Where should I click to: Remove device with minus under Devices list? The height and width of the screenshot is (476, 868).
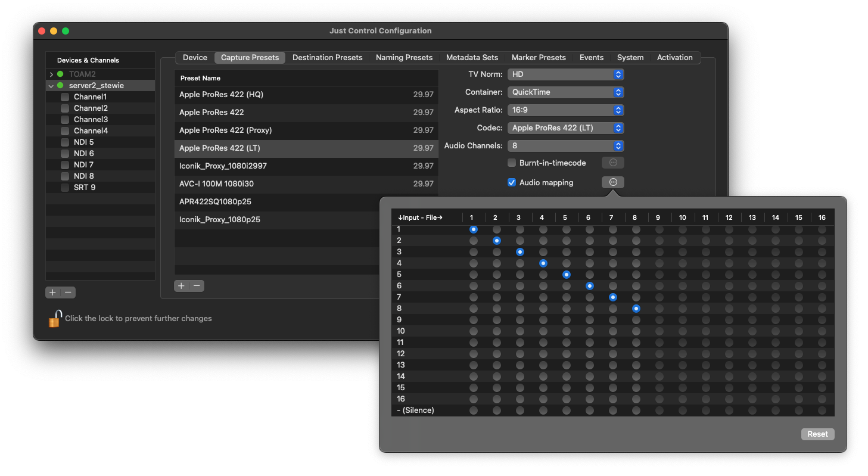(x=68, y=293)
